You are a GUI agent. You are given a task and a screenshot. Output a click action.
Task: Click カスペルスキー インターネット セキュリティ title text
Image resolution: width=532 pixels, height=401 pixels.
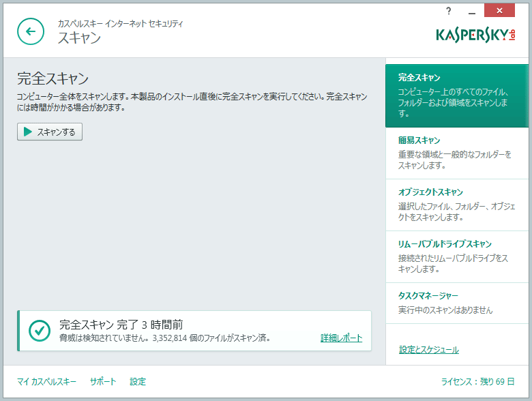point(120,23)
